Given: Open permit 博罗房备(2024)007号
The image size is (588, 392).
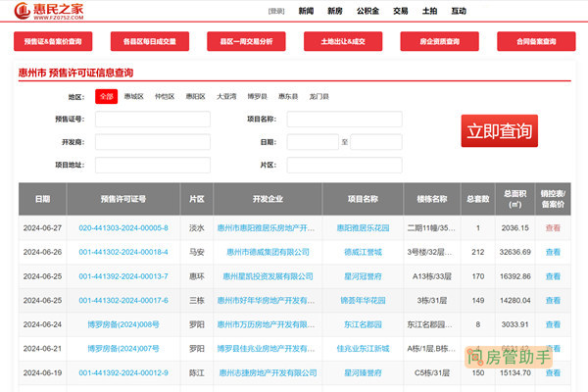Looking at the screenshot, I should click(x=123, y=349).
